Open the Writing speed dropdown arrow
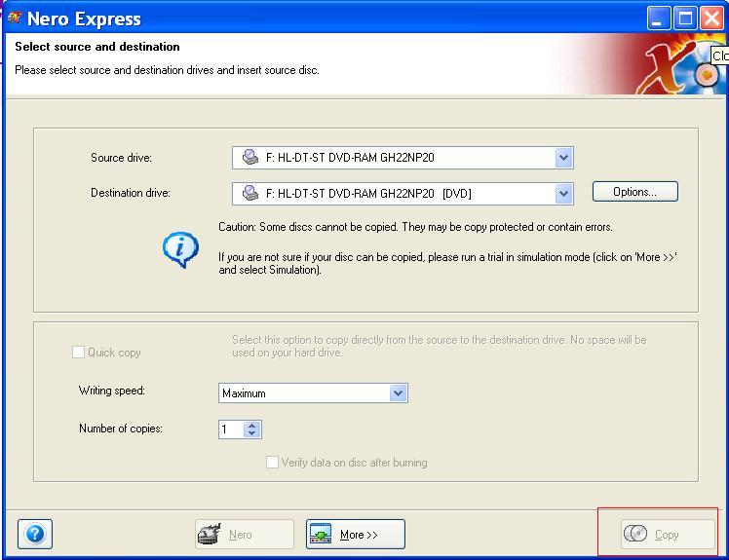This screenshot has height=560, width=729. tap(398, 393)
